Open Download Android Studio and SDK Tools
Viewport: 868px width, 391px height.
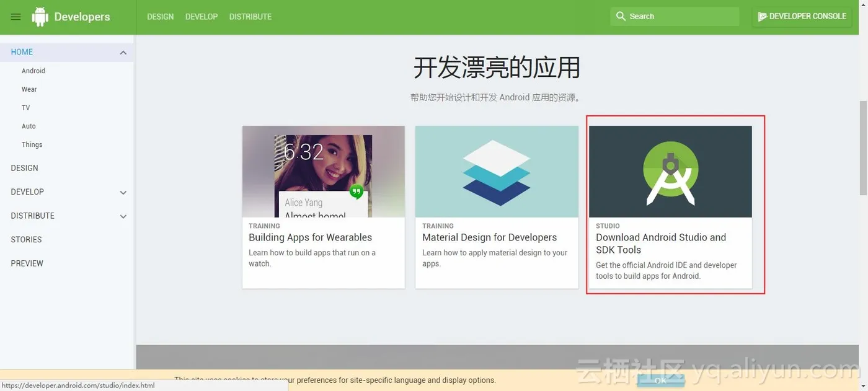661,244
